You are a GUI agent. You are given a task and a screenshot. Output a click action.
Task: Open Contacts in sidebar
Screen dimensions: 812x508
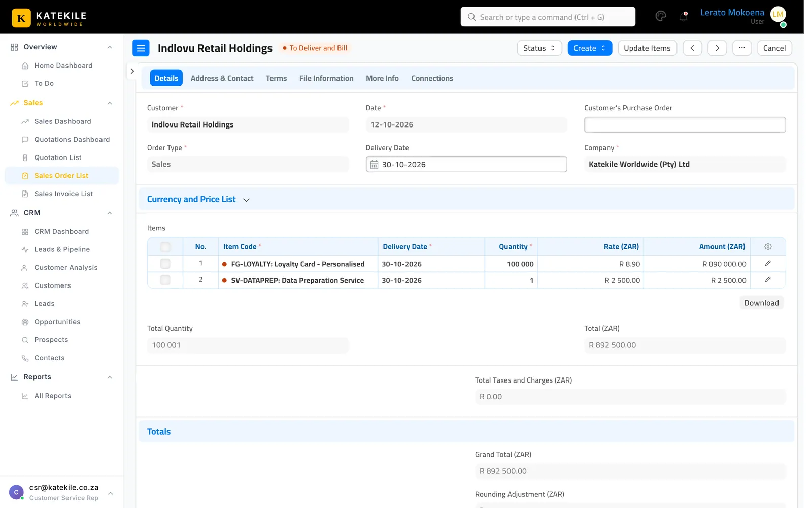(x=49, y=358)
